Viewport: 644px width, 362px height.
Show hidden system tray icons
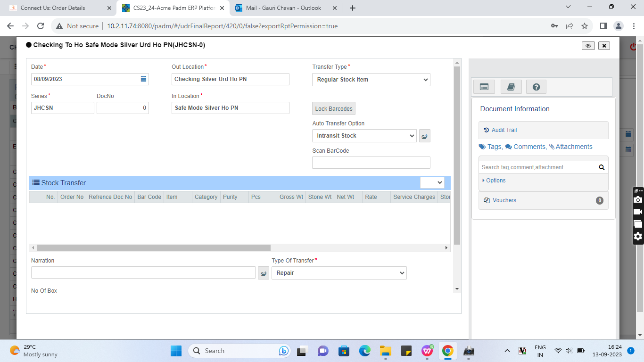[x=507, y=351]
